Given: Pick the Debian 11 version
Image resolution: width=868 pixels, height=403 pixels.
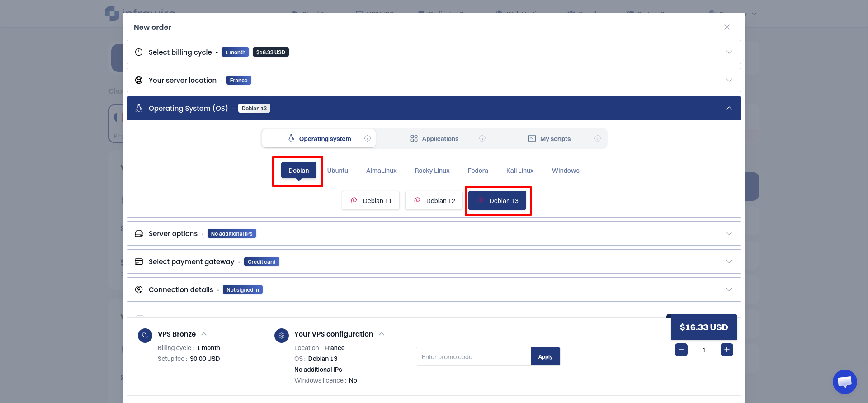Looking at the screenshot, I should [371, 200].
